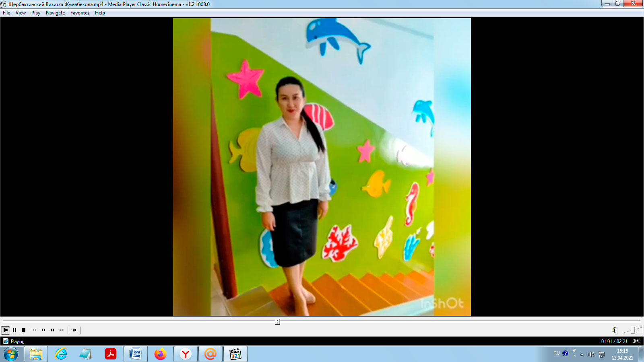Show hidden system tray icons
This screenshot has height=362, width=644.
(582, 354)
